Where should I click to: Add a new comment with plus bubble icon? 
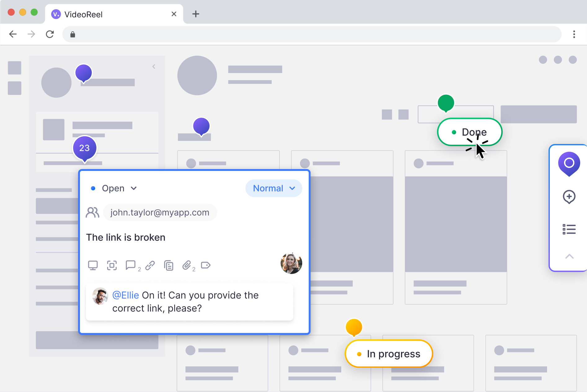[x=569, y=197]
